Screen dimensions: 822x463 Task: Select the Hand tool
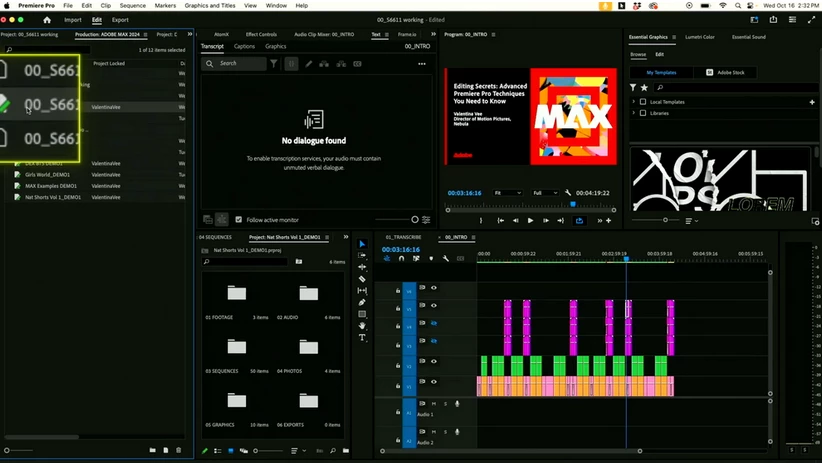coord(362,326)
